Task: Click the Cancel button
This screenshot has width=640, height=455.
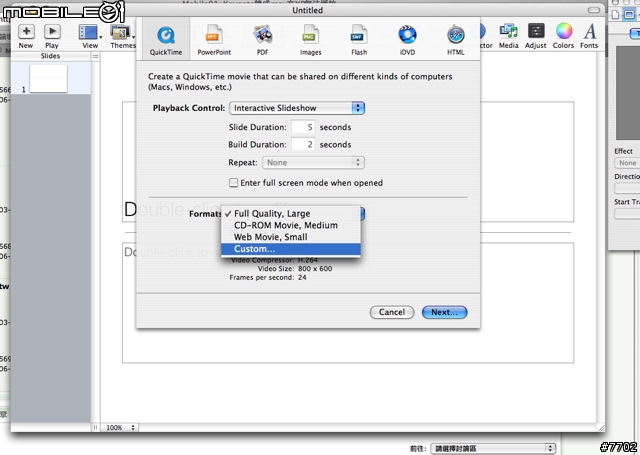Action: [392, 312]
